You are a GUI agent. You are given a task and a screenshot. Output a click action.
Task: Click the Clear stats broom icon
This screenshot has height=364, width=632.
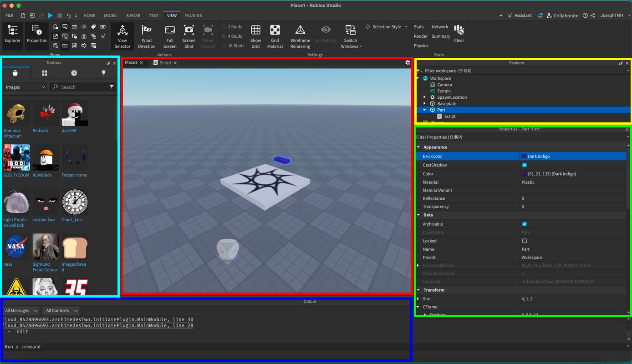pyautogui.click(x=459, y=30)
